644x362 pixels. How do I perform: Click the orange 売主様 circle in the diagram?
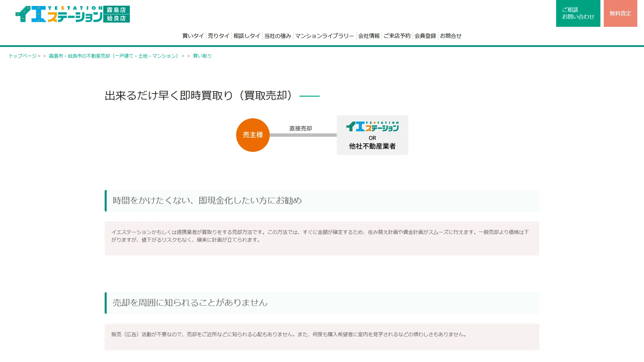pyautogui.click(x=253, y=135)
